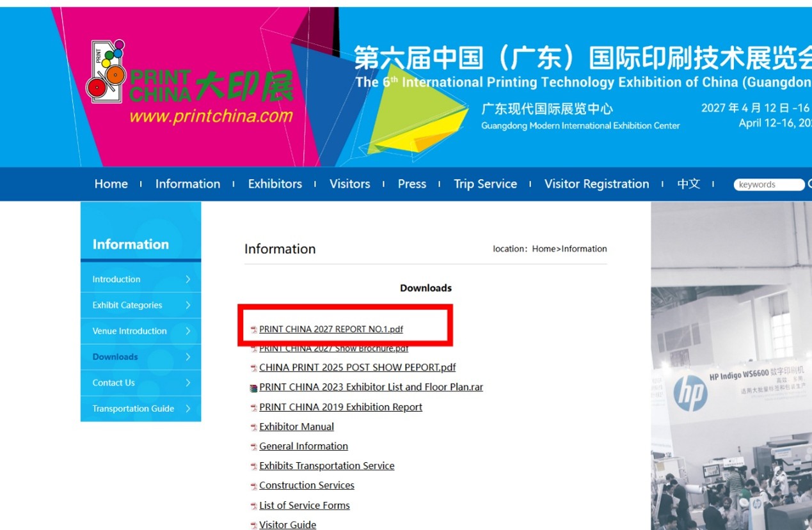This screenshot has height=530, width=812.
Task: Open PRINT CHINA 2027 REPORT NO.1.pdf
Action: 331,330
